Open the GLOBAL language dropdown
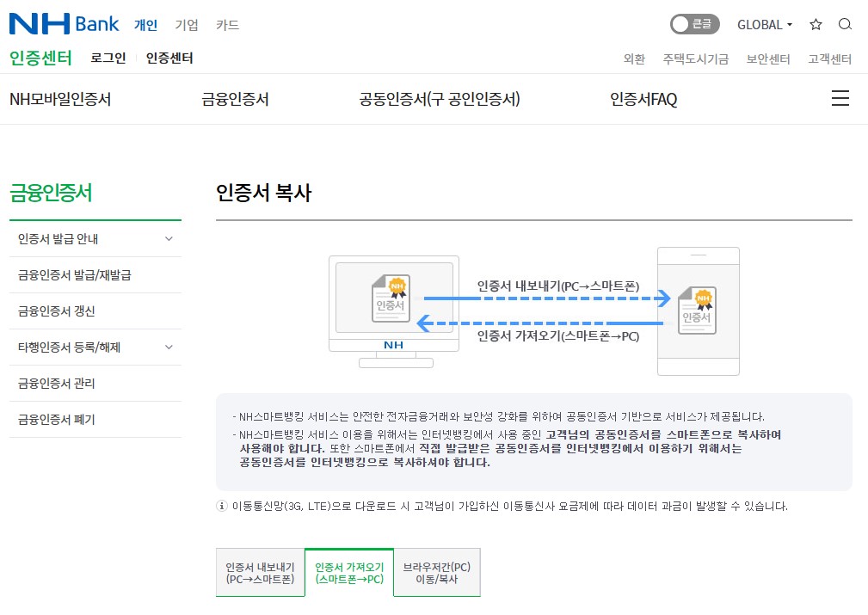 point(765,25)
